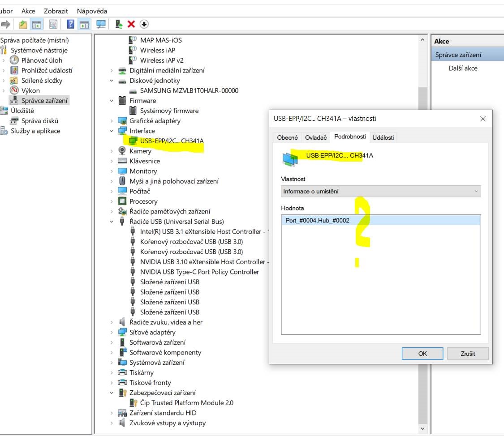Select the SAMSUNG MZVLB1T0HALR disk drive
This screenshot has width=504, height=436.
(x=189, y=90)
